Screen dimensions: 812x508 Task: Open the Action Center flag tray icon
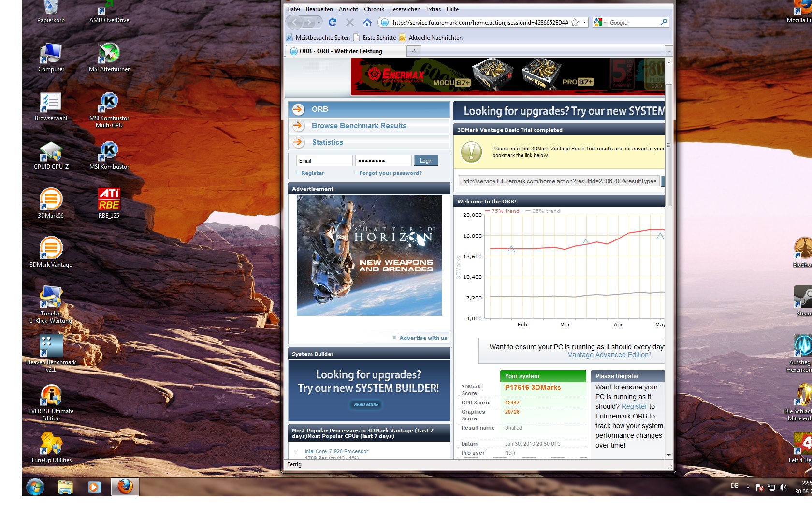[760, 487]
